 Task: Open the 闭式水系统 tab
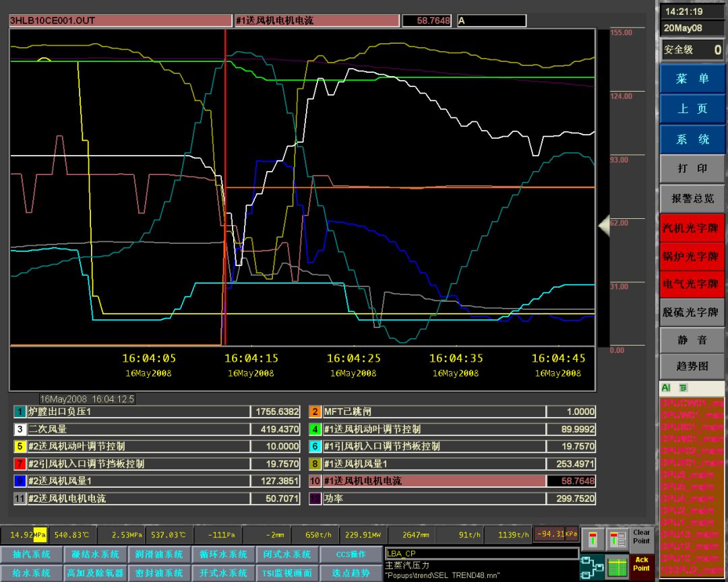(x=287, y=554)
